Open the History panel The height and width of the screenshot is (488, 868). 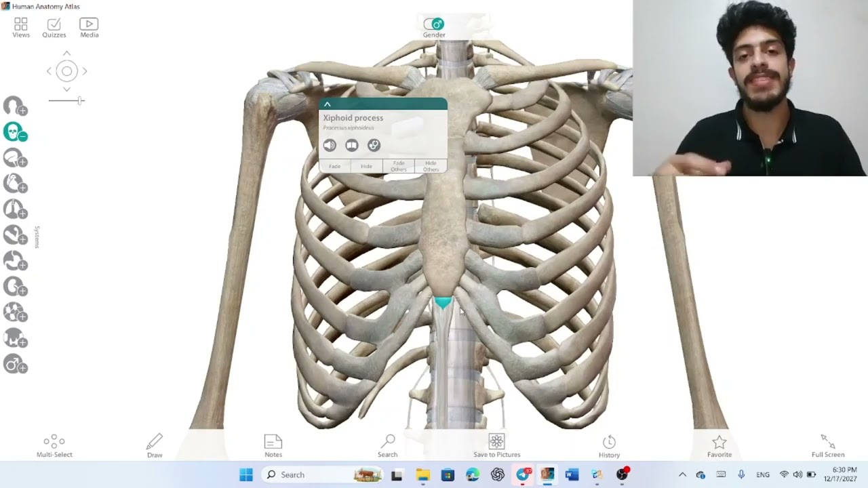point(609,446)
